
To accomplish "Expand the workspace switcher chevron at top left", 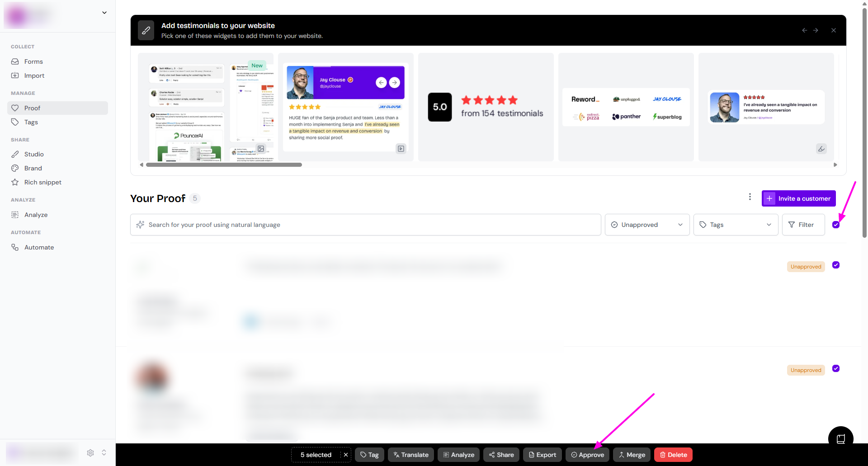I will tap(104, 13).
